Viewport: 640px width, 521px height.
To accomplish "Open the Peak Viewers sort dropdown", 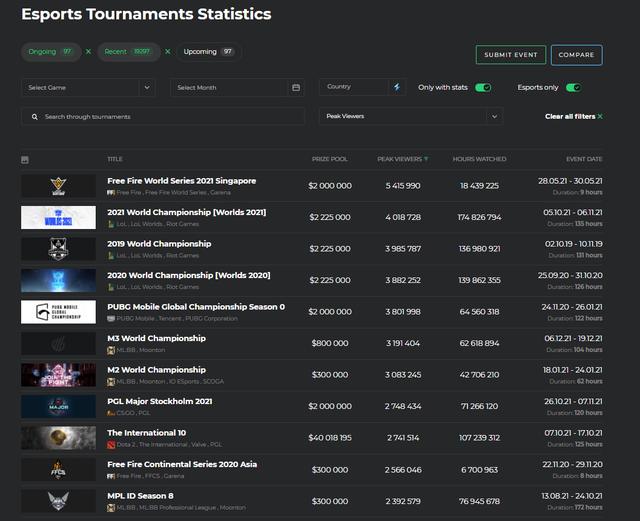I will tap(411, 116).
